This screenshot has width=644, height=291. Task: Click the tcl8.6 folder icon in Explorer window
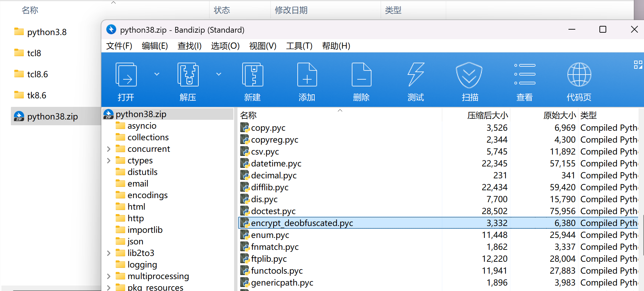pyautogui.click(x=19, y=74)
